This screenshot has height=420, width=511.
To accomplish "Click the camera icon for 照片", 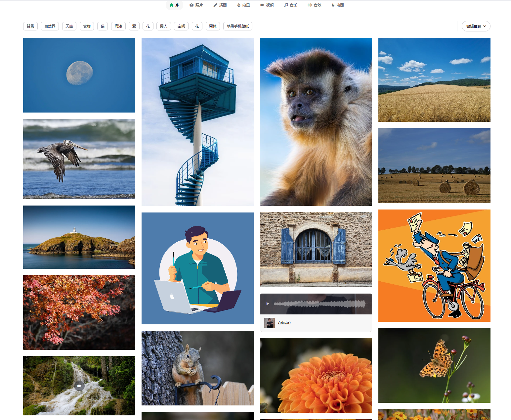I will (x=192, y=5).
